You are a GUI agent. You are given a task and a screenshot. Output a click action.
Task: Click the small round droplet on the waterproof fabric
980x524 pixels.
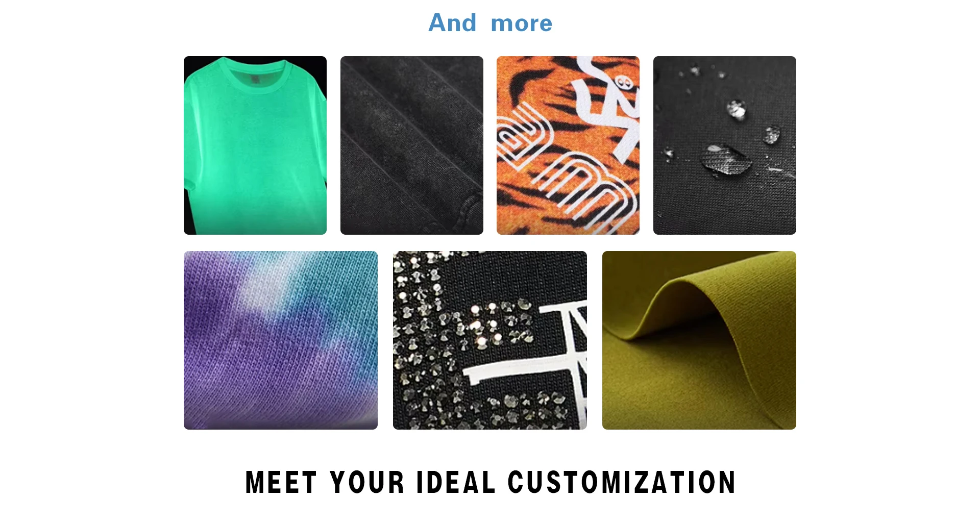(736, 109)
